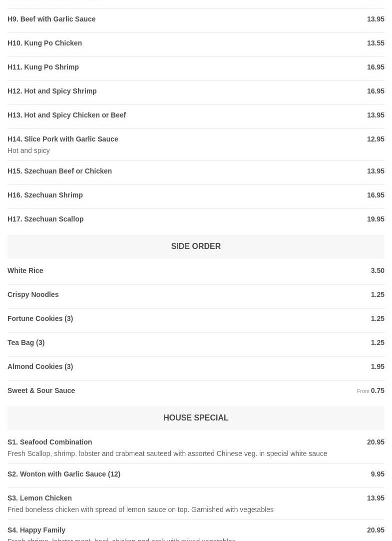Viewport: 392px width, 541px height.
Task: Pick Tea Bag (3) item
Action: click(26, 342)
